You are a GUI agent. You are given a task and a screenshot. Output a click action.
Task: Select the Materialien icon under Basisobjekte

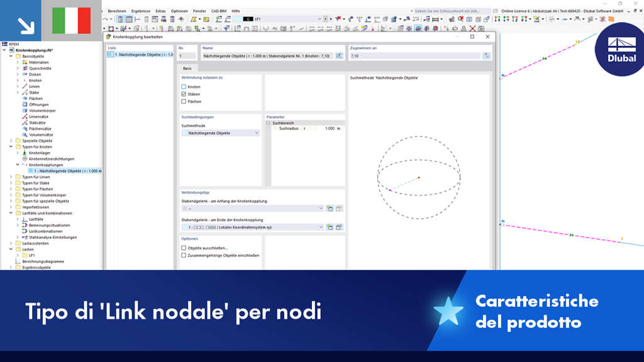pyautogui.click(x=25, y=62)
